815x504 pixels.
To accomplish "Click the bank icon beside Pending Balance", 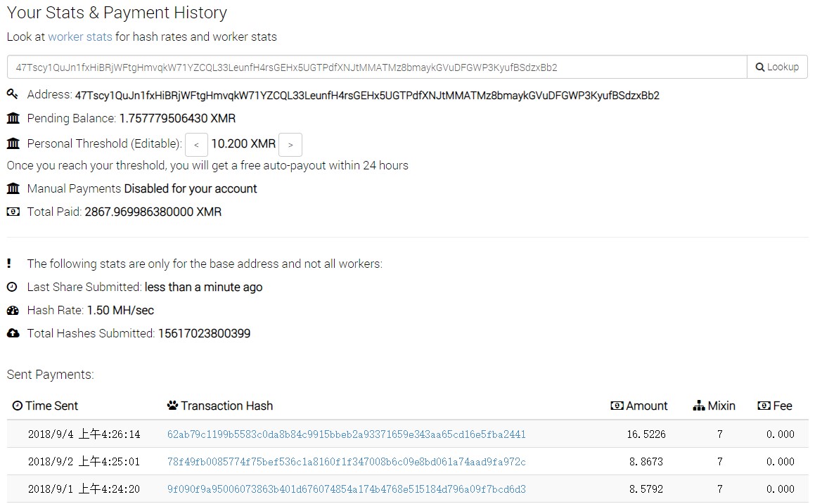I will [x=13, y=119].
